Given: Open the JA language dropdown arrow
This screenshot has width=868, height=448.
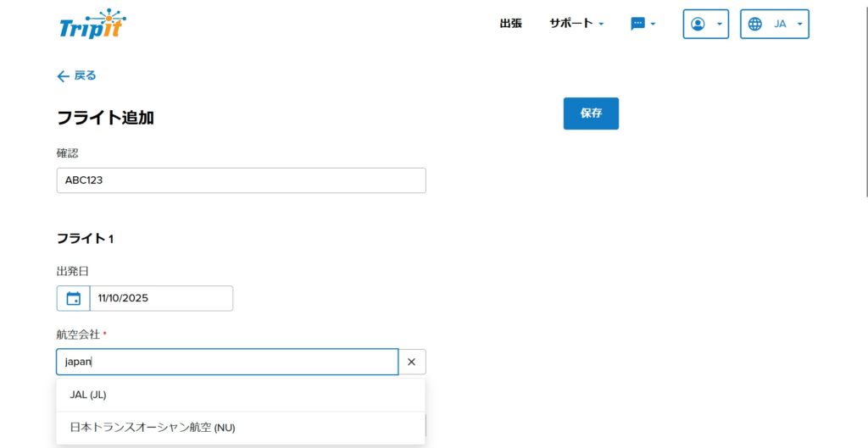Looking at the screenshot, I should [799, 24].
